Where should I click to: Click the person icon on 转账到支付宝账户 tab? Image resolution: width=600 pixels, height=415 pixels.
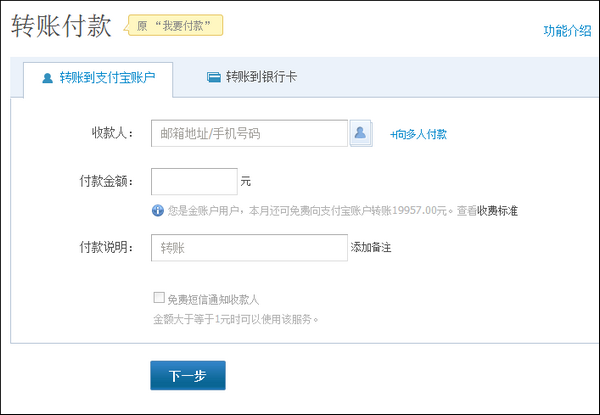pos(47,78)
